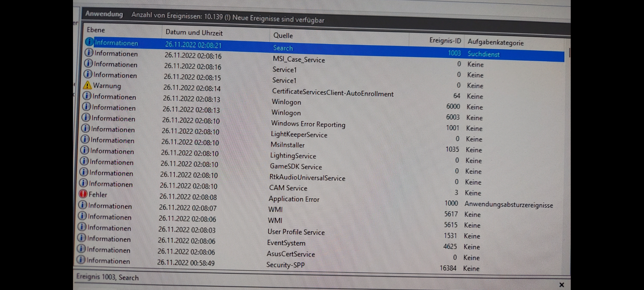
Task: Sort by Datum und Uhrzeit column header
Action: pyautogui.click(x=194, y=33)
